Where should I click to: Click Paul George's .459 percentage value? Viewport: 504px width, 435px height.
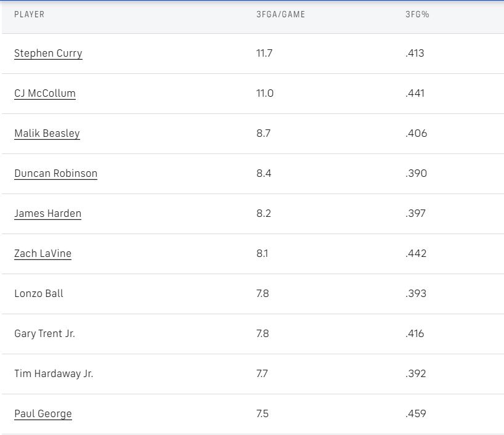click(x=416, y=414)
